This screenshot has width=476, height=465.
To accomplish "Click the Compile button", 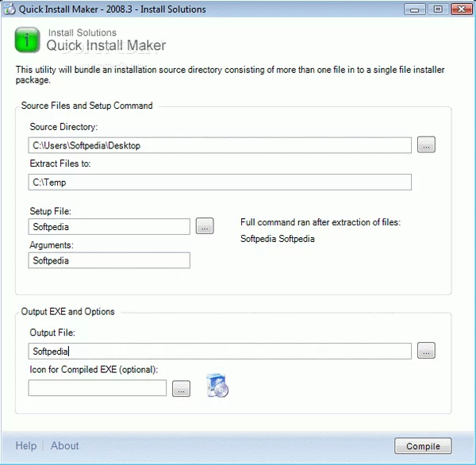I will pyautogui.click(x=423, y=446).
